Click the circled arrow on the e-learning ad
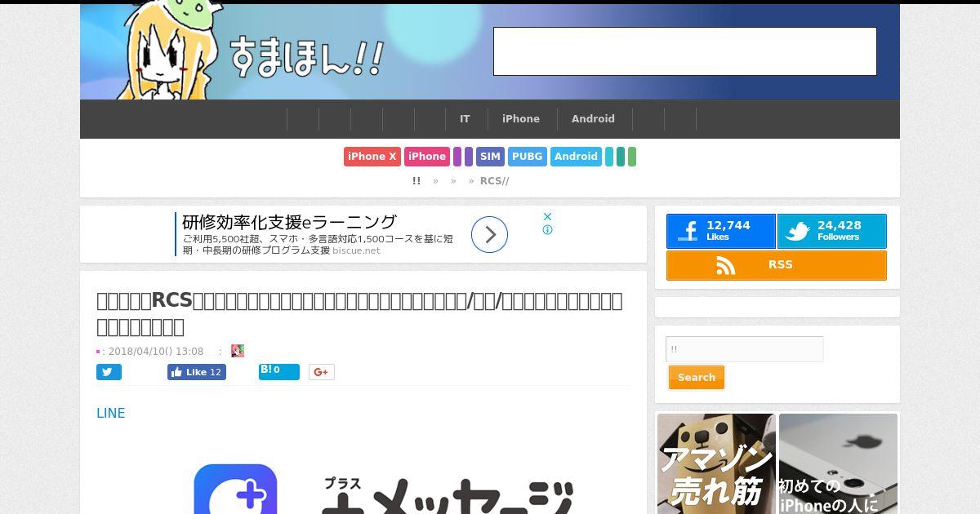This screenshot has height=514, width=980. coord(490,235)
